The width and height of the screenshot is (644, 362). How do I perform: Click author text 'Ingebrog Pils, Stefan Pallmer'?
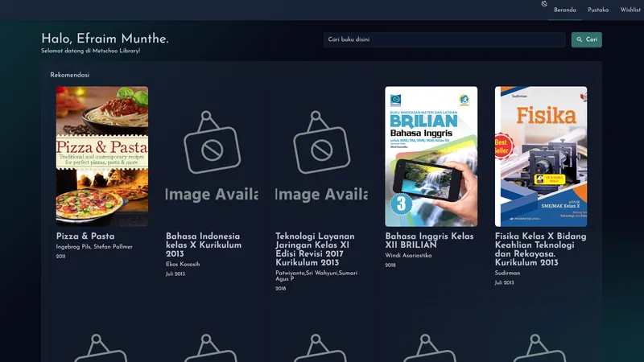point(94,247)
